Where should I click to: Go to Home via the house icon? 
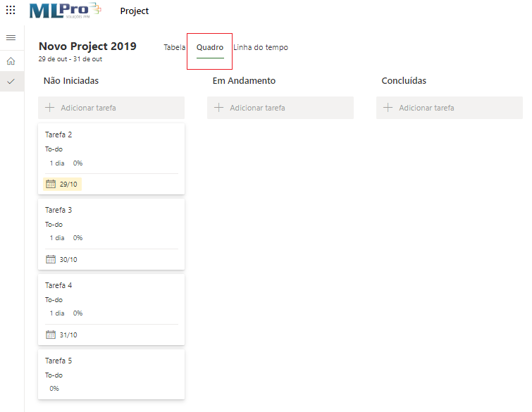pyautogui.click(x=11, y=61)
